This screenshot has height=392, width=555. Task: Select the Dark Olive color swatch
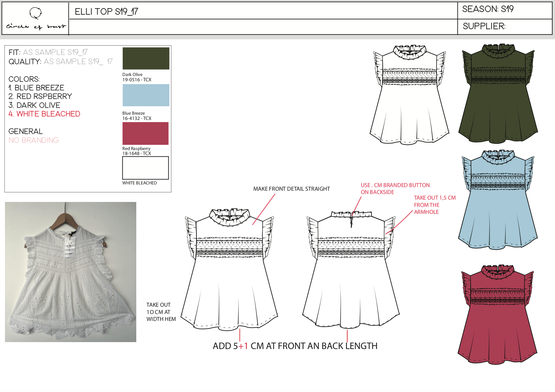146,59
